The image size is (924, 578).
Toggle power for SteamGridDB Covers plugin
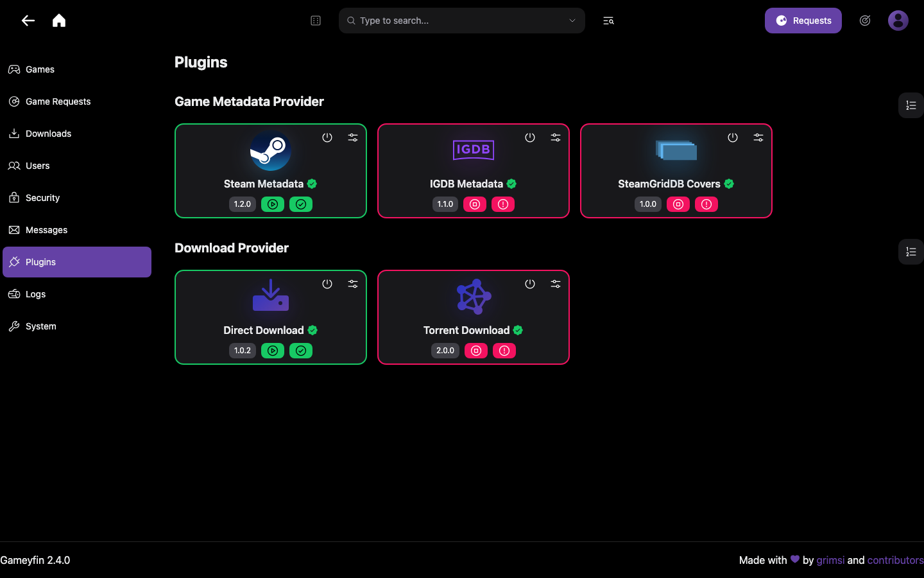click(x=733, y=137)
